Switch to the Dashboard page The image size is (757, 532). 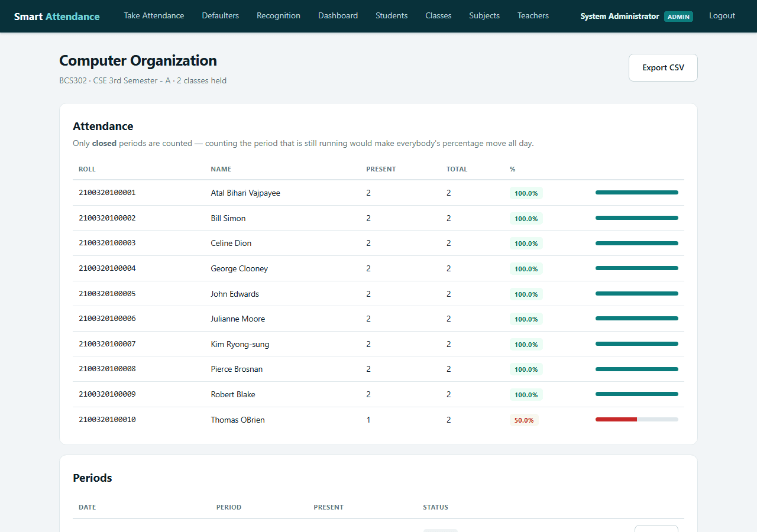pyautogui.click(x=338, y=16)
